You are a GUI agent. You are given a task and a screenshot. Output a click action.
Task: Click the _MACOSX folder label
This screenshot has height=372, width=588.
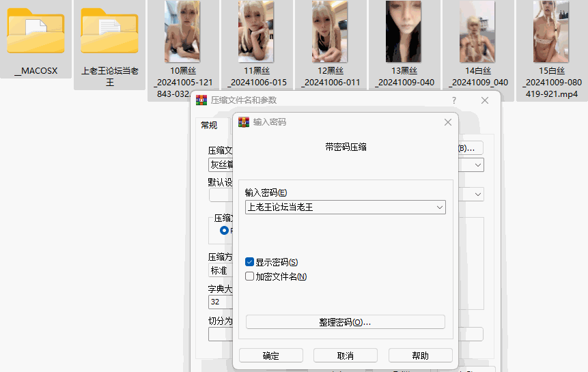point(36,71)
